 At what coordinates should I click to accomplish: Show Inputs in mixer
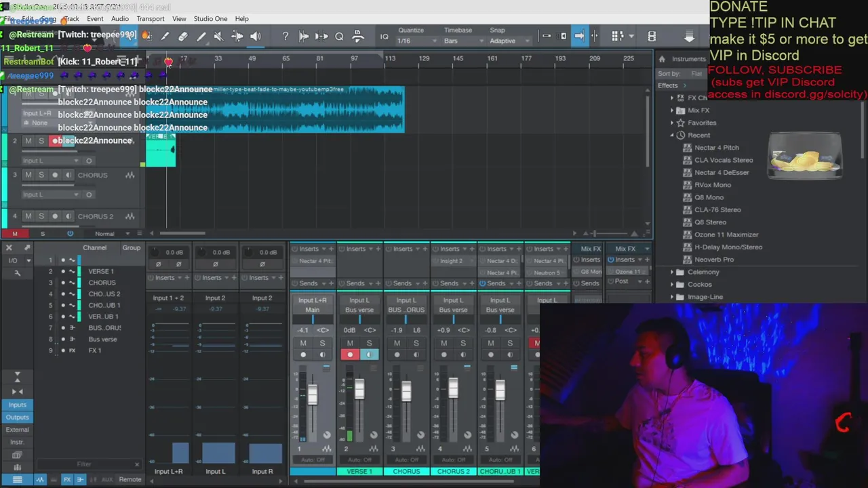pos(18,405)
